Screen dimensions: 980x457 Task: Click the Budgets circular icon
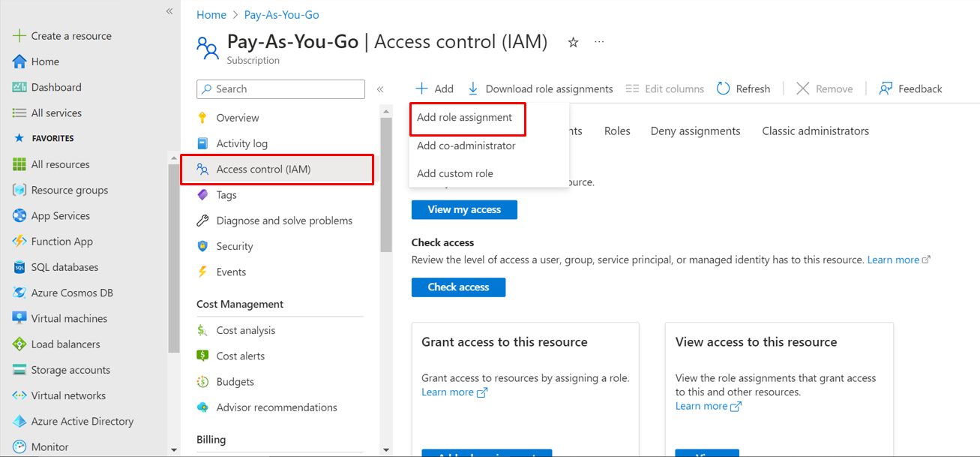click(202, 381)
